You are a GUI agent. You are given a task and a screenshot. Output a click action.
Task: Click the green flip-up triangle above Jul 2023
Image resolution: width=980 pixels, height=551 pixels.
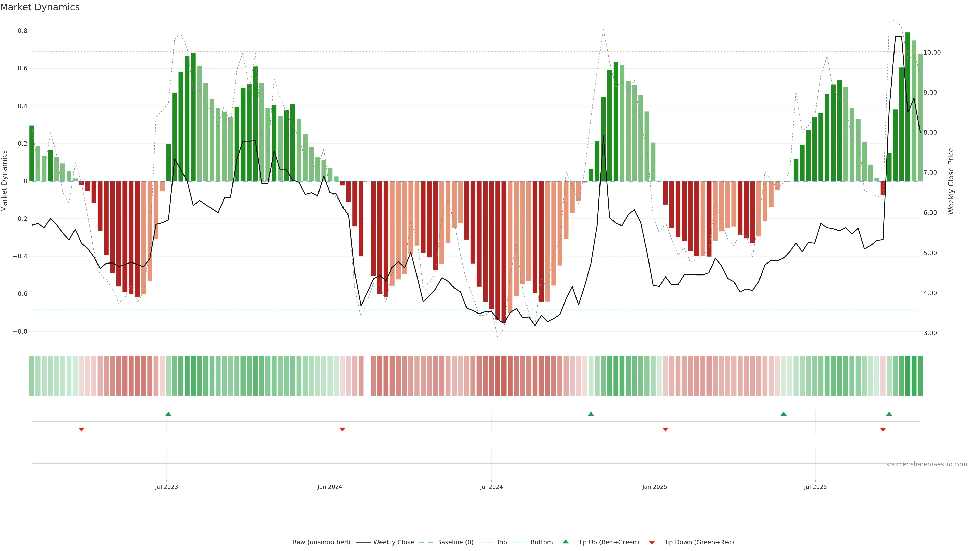(x=168, y=414)
